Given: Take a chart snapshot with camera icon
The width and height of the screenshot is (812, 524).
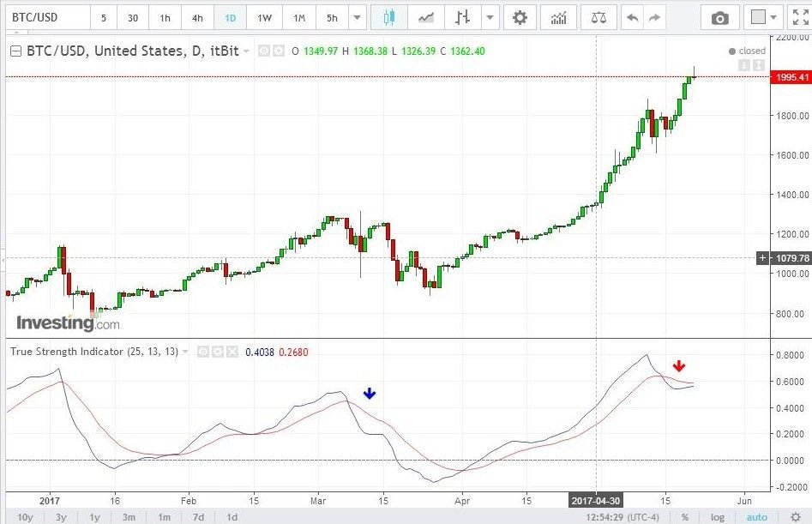Looking at the screenshot, I should pos(719,18).
